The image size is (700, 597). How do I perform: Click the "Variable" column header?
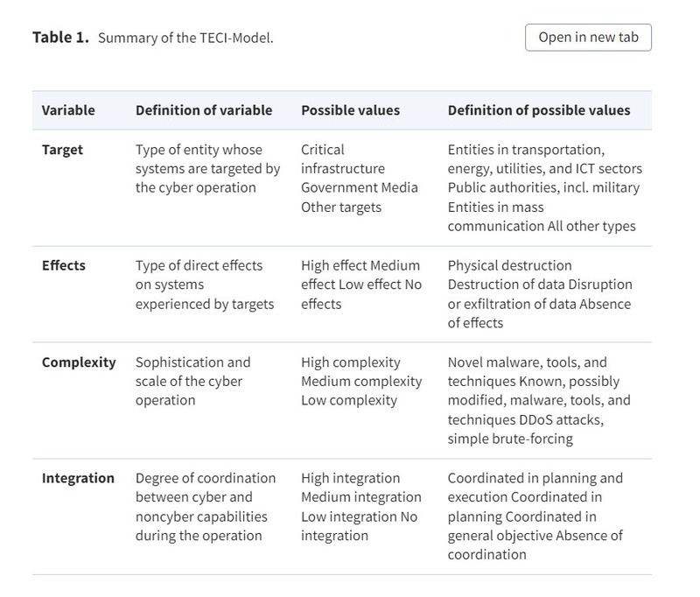point(68,110)
